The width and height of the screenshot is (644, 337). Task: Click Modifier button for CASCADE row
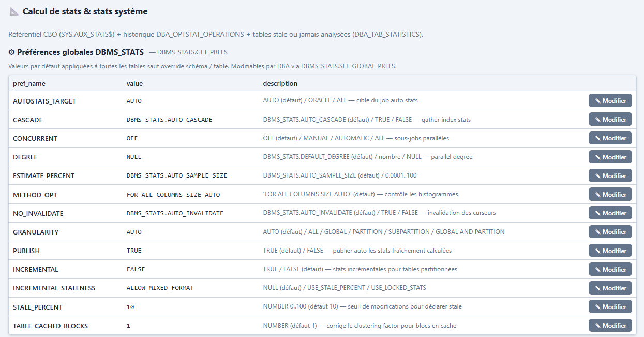pyautogui.click(x=610, y=120)
